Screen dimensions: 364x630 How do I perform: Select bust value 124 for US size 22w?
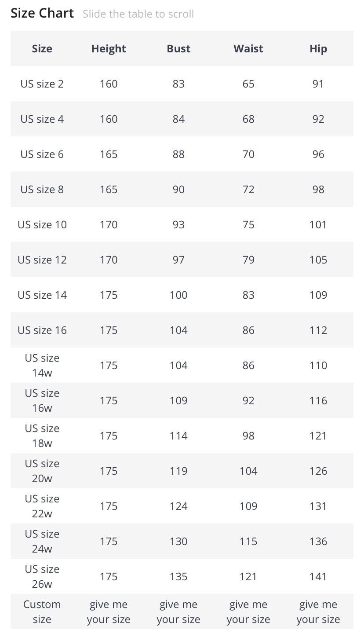point(178,506)
